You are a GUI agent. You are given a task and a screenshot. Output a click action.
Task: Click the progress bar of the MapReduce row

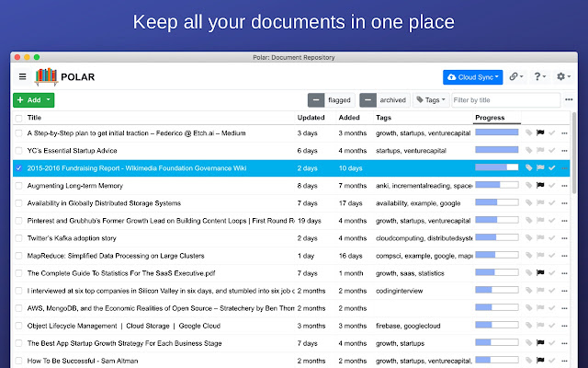pos(497,255)
